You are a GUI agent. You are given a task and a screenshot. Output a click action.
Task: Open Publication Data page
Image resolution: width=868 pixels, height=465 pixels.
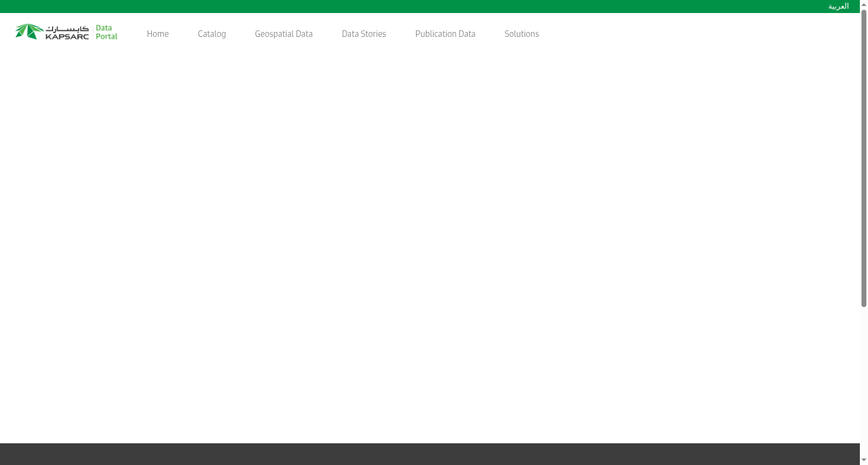445,34
